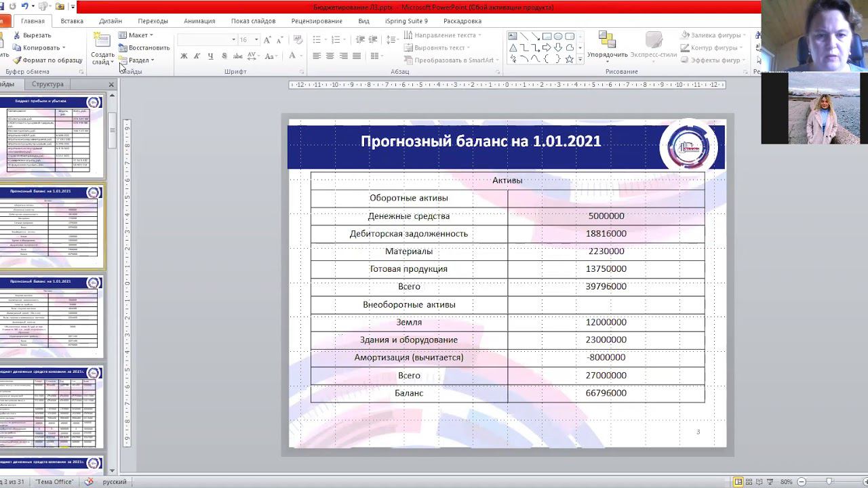Activate Format Painter (Формат по образцу)
This screenshot has width=868, height=488.
coord(47,60)
